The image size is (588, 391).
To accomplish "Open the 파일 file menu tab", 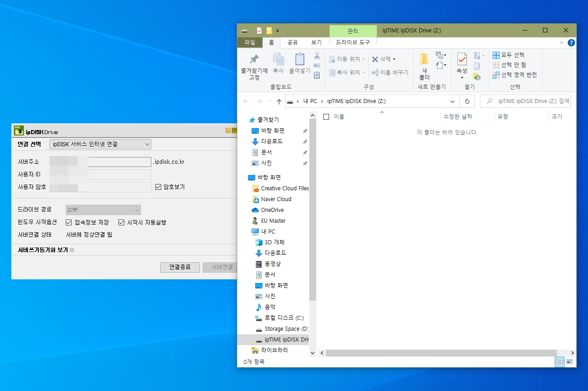I will [x=250, y=42].
